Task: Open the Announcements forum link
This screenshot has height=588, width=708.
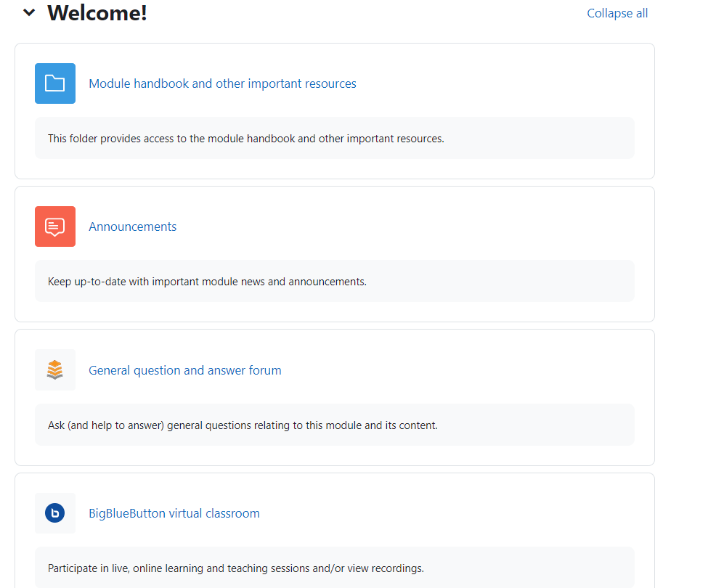Action: point(132,226)
